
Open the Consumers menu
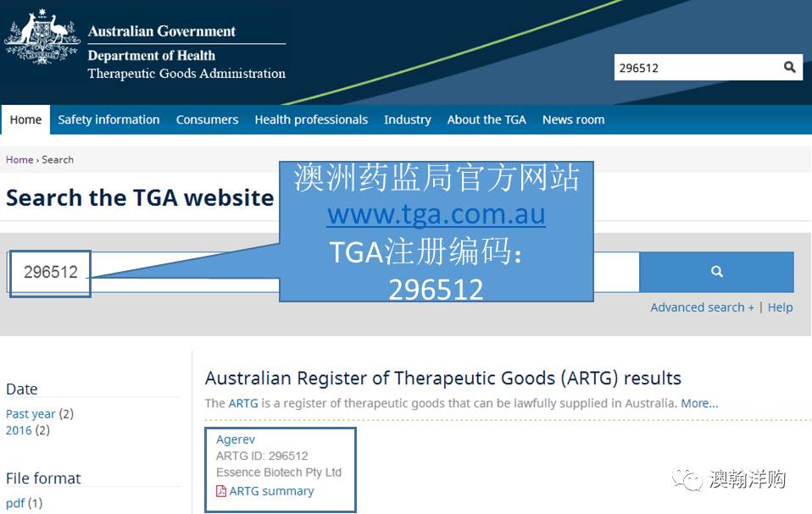(x=207, y=120)
